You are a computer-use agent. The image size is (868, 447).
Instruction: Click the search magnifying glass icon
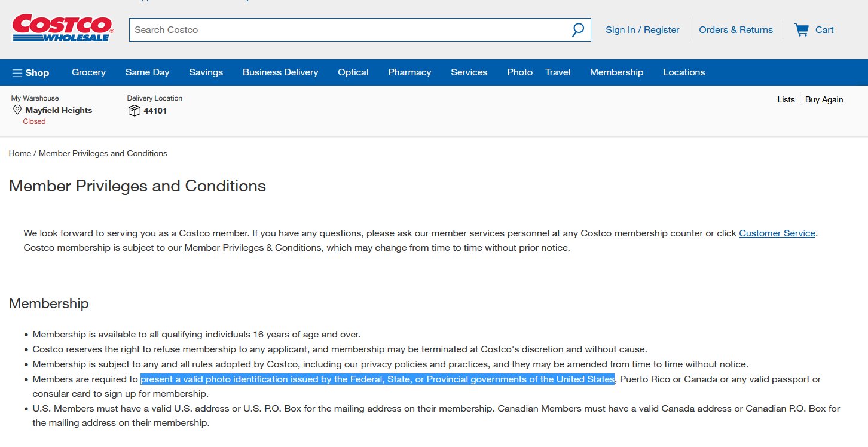[577, 30]
